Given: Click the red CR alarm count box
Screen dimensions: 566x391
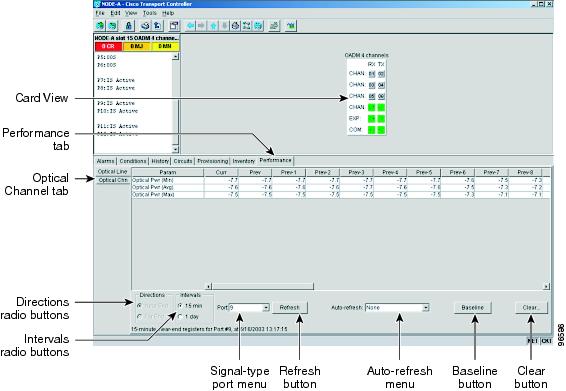Looking at the screenshot, I should tap(108, 47).
